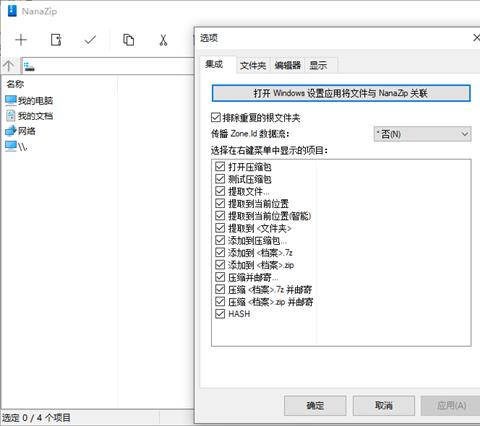Click status bar text 选定 0 / 4 个项目
The image size is (480, 426).
pyautogui.click(x=36, y=418)
